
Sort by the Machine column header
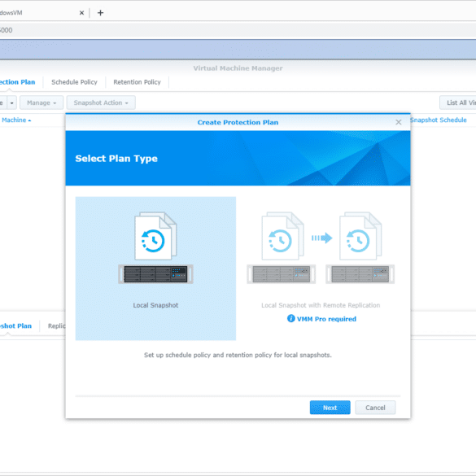tap(16, 120)
